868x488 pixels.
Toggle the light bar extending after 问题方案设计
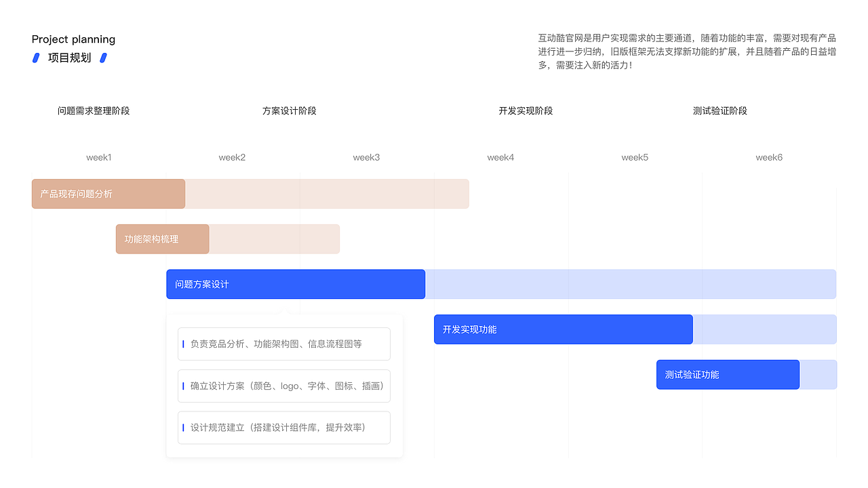coord(631,284)
